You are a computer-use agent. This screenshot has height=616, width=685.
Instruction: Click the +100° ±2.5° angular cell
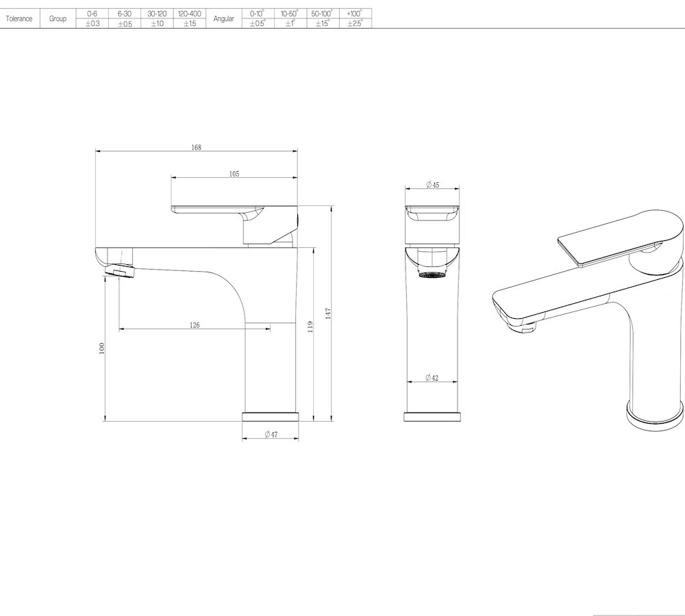click(353, 18)
